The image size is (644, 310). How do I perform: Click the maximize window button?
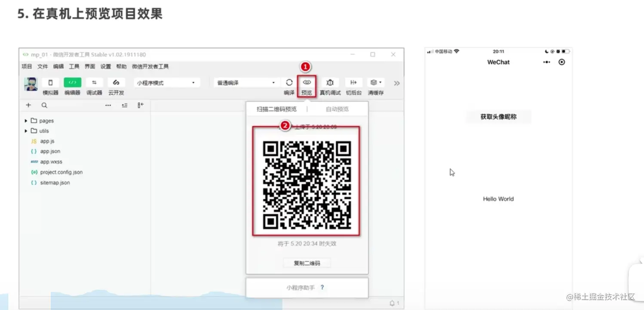[373, 55]
